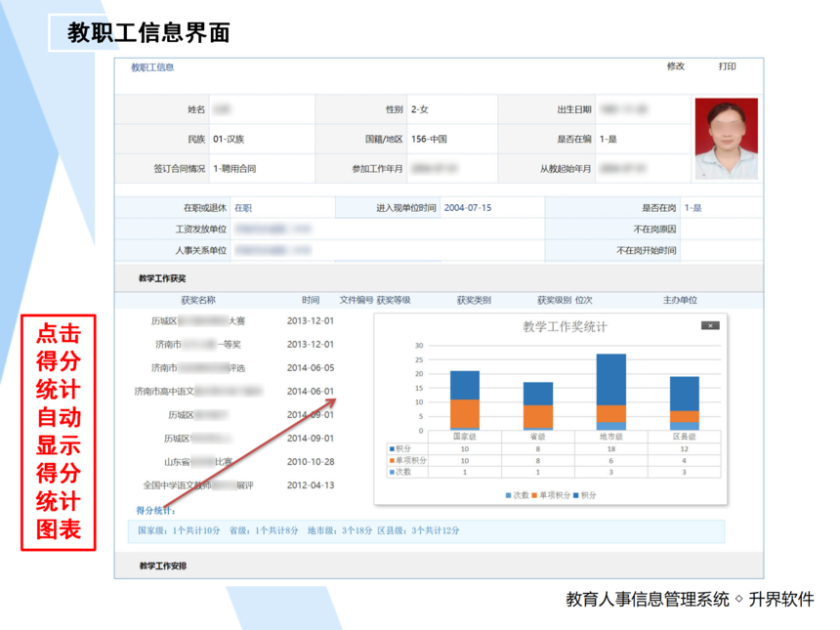This screenshot has height=630, width=840.
Task: Expand the 教学工作安排 section
Action: coord(166,565)
